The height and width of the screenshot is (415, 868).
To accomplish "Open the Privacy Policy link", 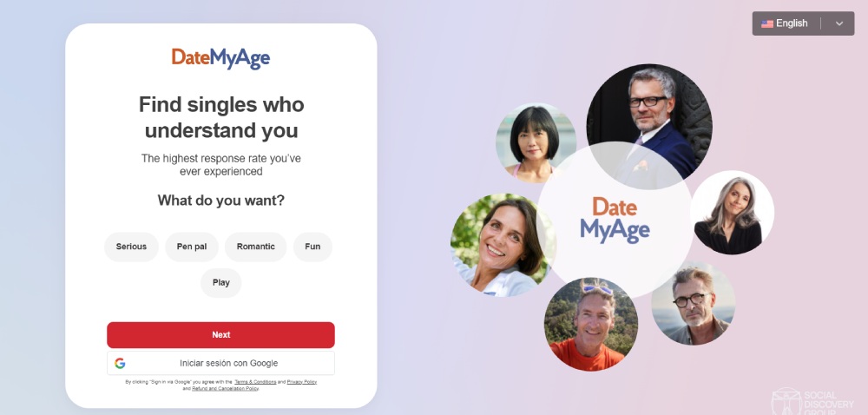I will [302, 382].
